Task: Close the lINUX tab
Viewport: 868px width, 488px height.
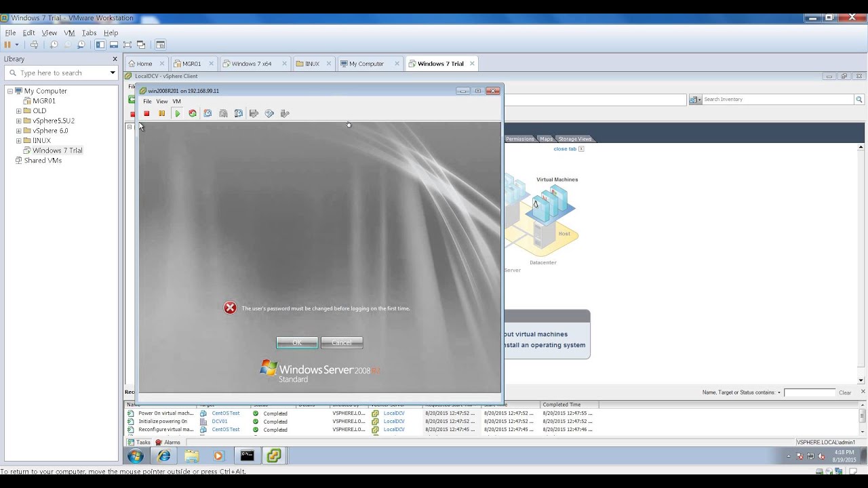Action: [329, 64]
